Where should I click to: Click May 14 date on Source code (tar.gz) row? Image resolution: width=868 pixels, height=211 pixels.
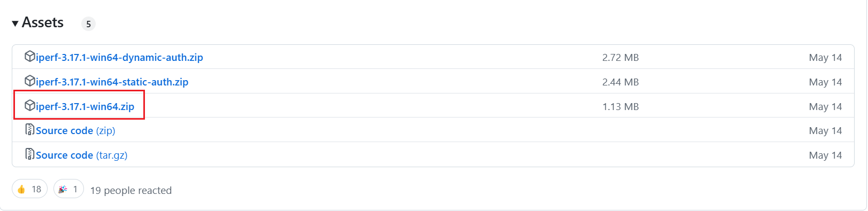click(x=825, y=155)
